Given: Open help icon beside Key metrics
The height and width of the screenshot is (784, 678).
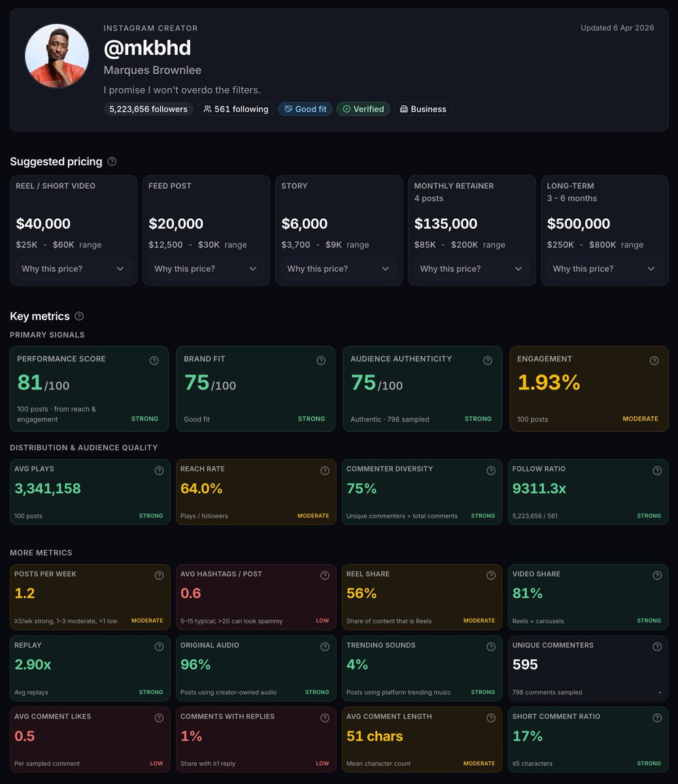Looking at the screenshot, I should coord(79,316).
